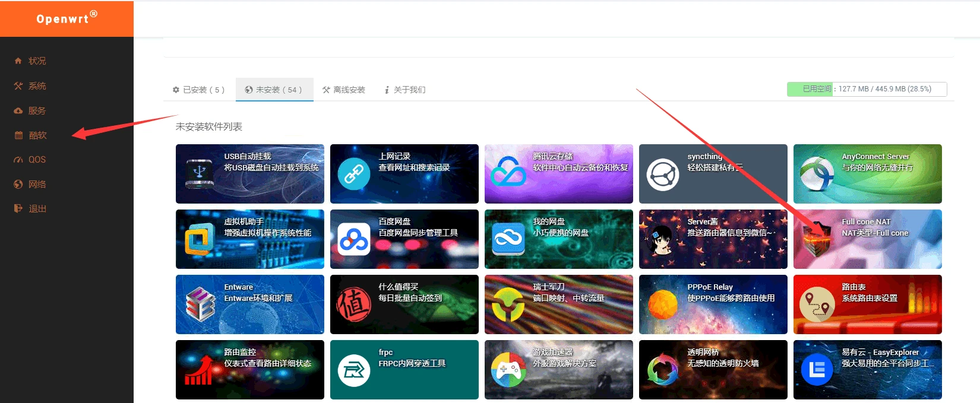Click the 外服游戏解决方案 description
Screen dimensions: 980x403
click(565, 364)
